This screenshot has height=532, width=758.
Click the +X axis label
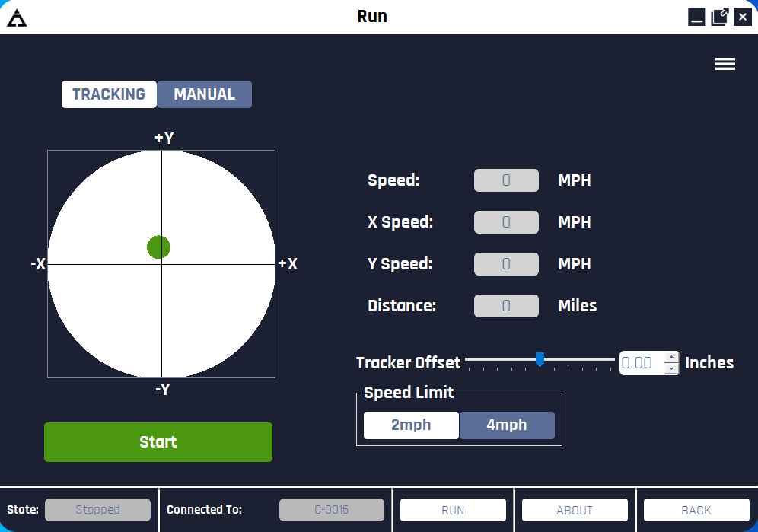[288, 264]
